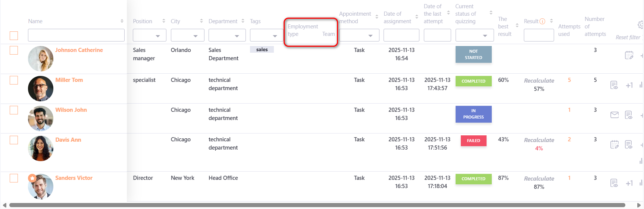
Task: Tick the checkbox for Johnson Catherine
Action: tap(14, 50)
